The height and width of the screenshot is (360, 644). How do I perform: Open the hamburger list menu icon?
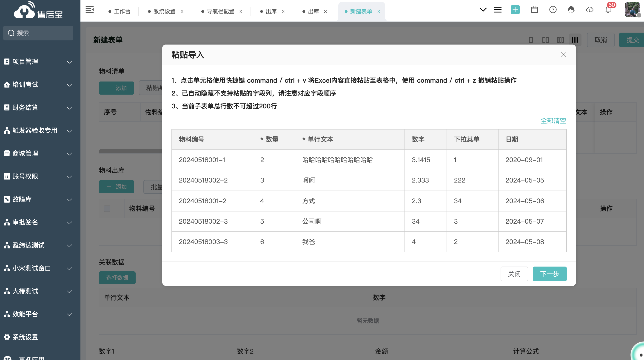pos(498,10)
